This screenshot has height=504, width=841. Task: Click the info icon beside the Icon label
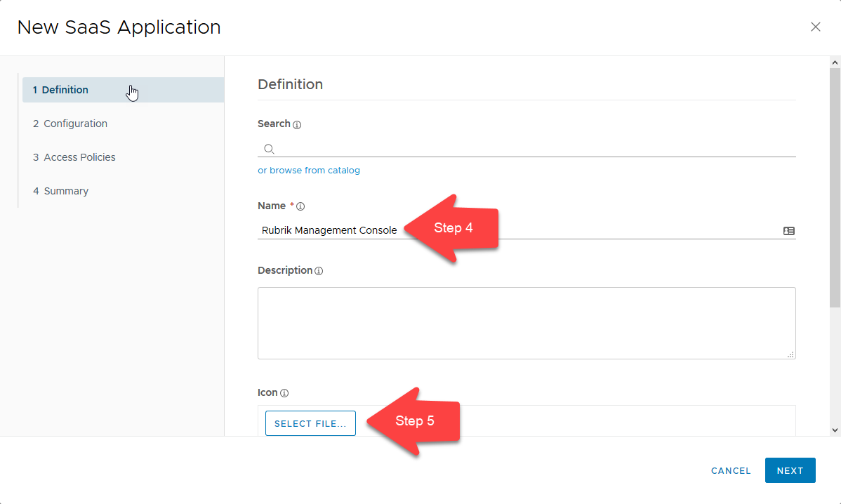click(x=284, y=392)
